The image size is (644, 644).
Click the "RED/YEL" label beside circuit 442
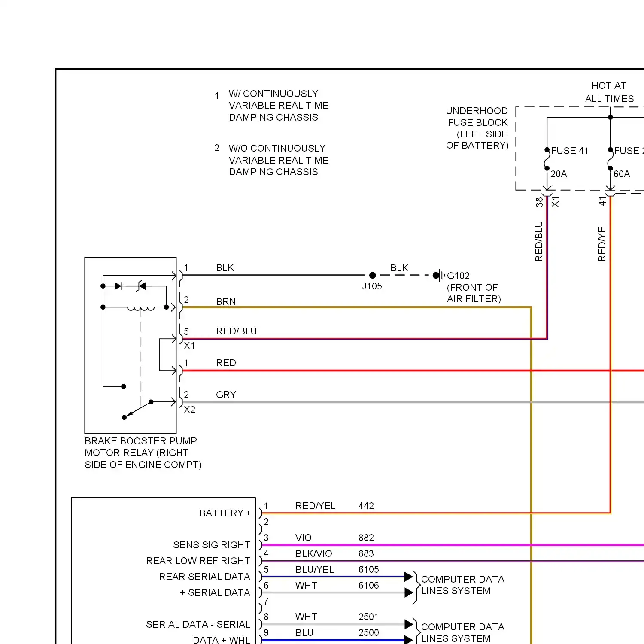click(x=315, y=506)
